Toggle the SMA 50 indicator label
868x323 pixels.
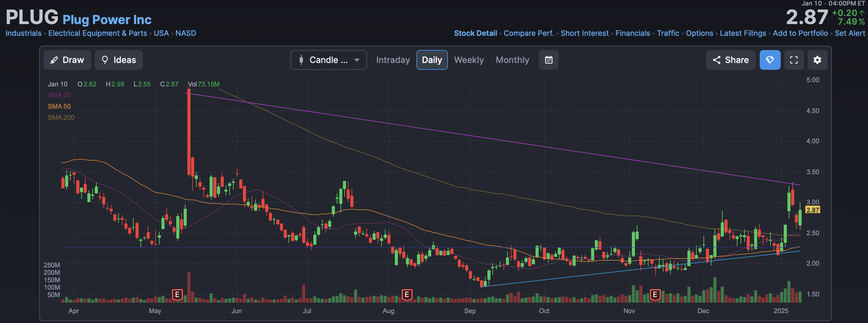pos(59,107)
